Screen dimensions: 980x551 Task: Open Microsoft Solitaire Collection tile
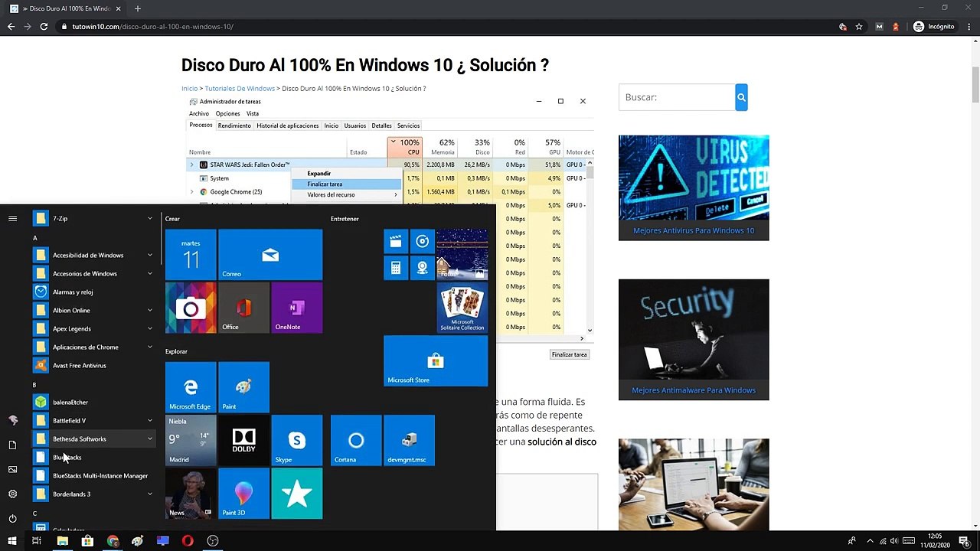coord(462,308)
